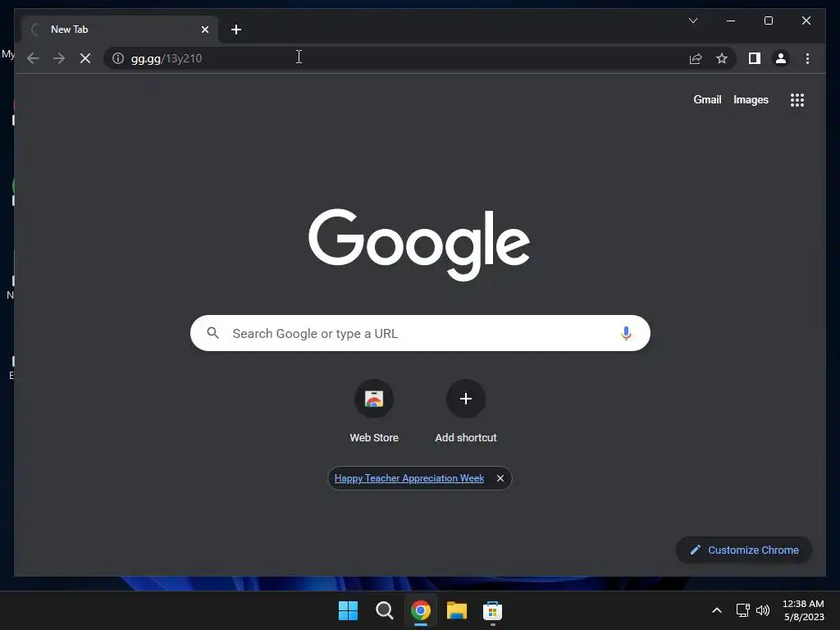Open network status icon in tray
This screenshot has height=630, width=840.
point(742,610)
